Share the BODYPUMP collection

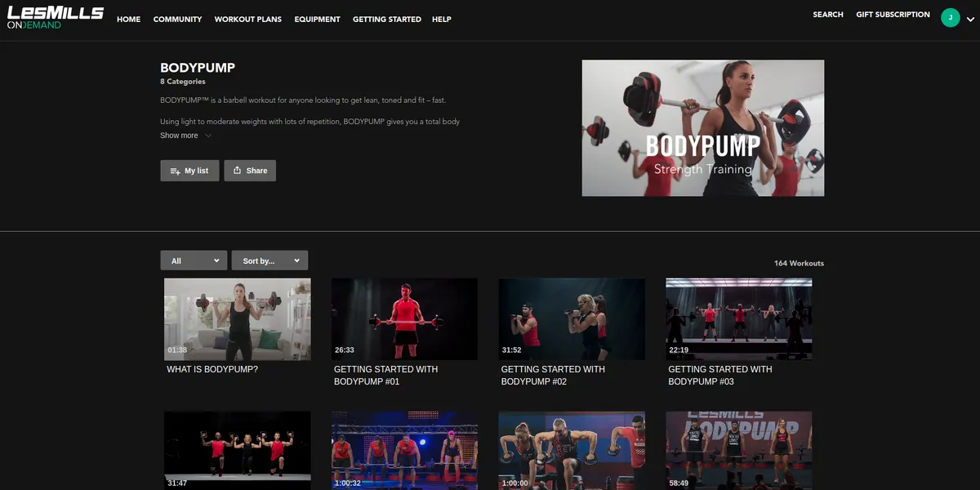pos(250,171)
